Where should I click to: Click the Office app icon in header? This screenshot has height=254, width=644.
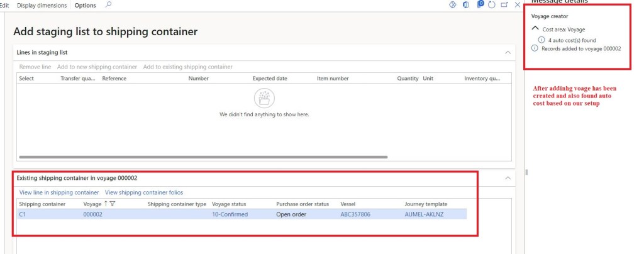(x=466, y=5)
